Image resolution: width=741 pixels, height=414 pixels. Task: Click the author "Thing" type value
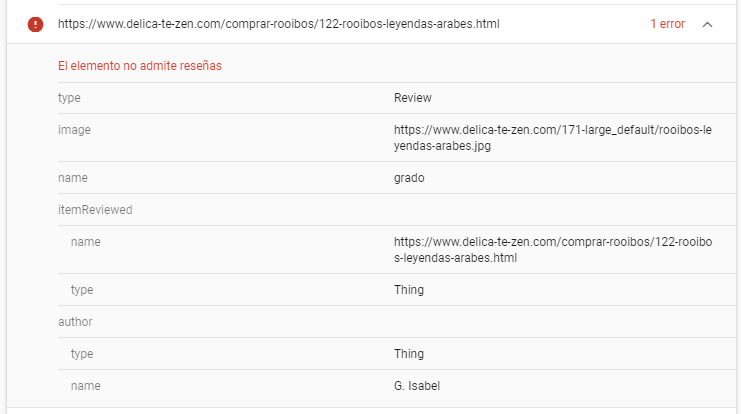tap(409, 354)
